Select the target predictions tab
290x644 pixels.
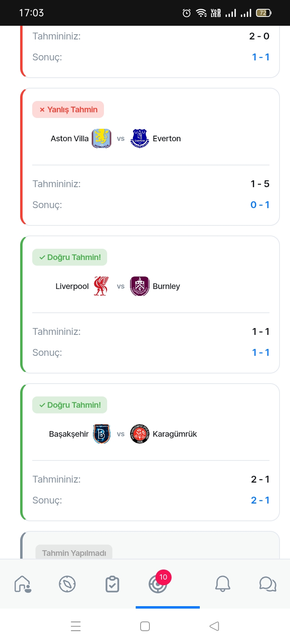coord(158,584)
